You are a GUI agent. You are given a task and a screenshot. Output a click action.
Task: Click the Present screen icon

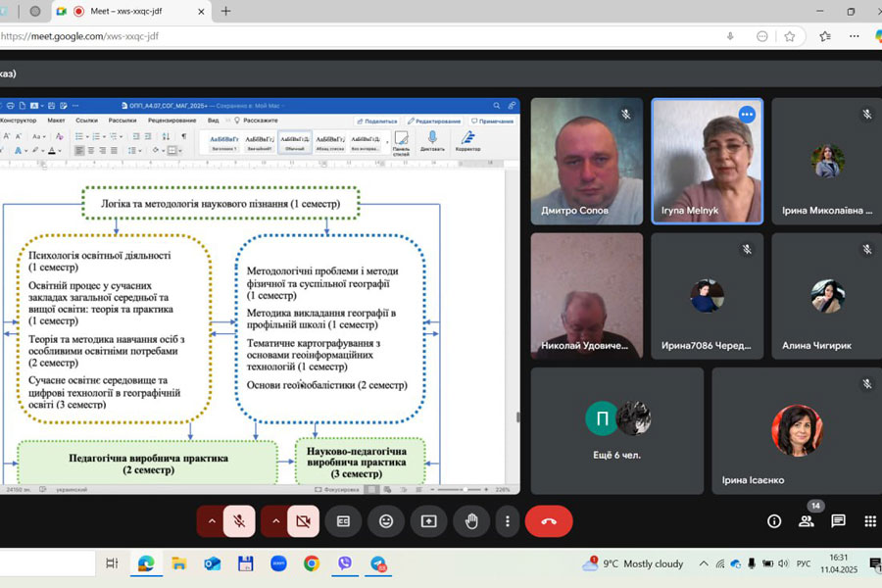pyautogui.click(x=428, y=521)
